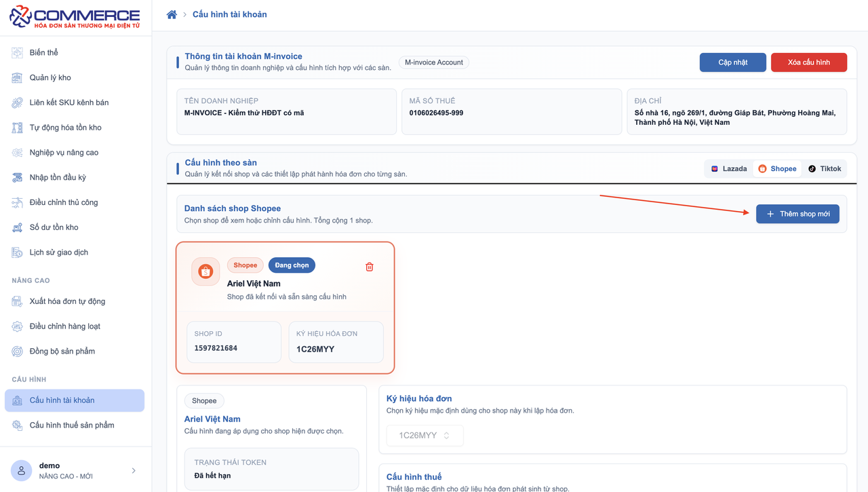Switch to the Tiktok platform tab

tap(824, 169)
